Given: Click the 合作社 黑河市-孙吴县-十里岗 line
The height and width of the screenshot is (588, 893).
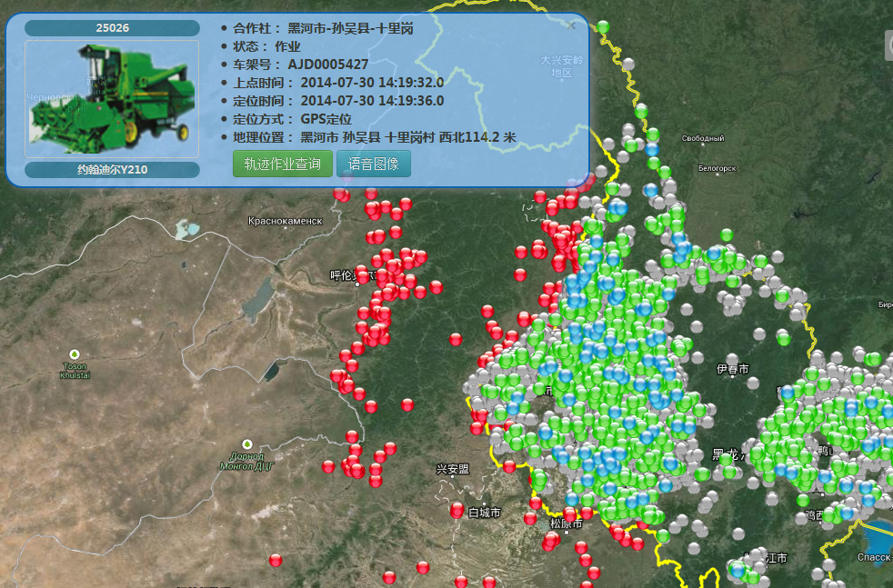Looking at the screenshot, I should click(x=323, y=28).
